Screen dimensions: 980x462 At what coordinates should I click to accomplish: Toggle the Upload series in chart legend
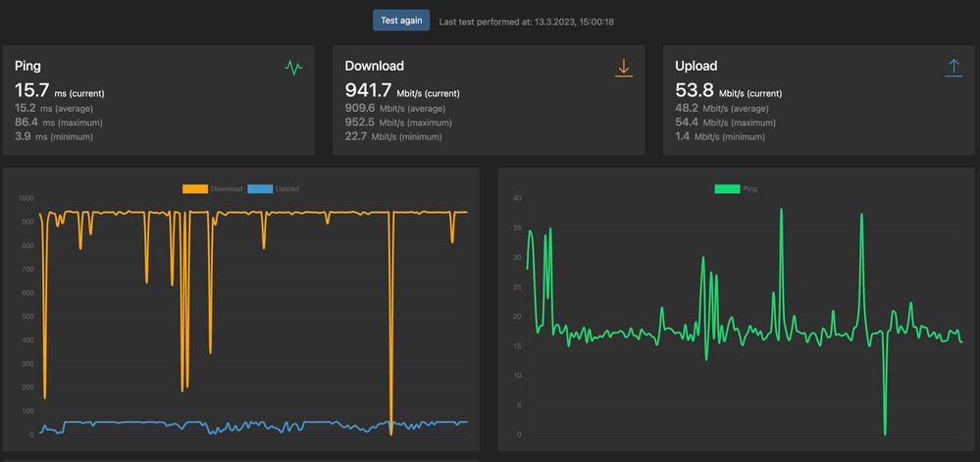tap(273, 188)
